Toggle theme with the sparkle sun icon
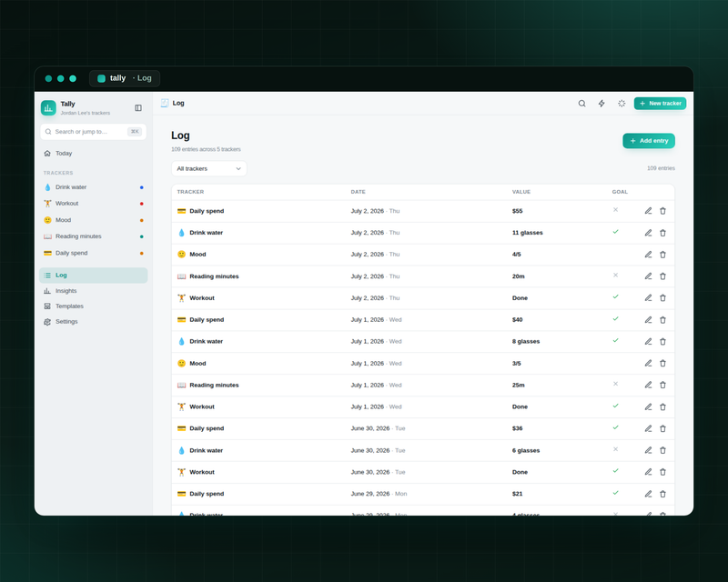This screenshot has height=582, width=728. click(x=622, y=104)
